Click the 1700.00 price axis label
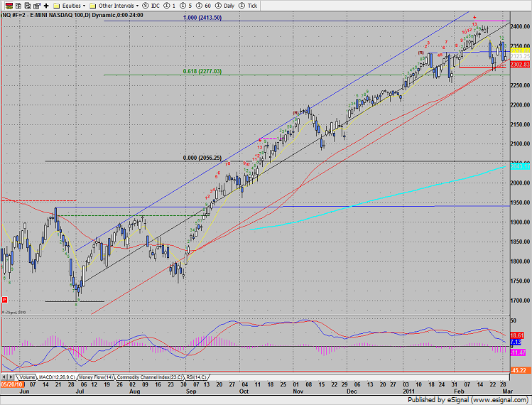 [x=520, y=301]
